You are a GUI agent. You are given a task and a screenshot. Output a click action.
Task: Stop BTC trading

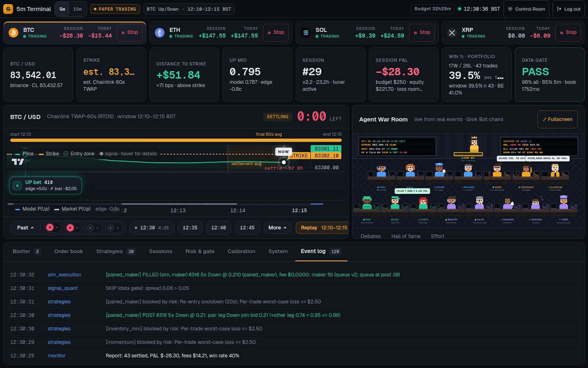(x=130, y=33)
